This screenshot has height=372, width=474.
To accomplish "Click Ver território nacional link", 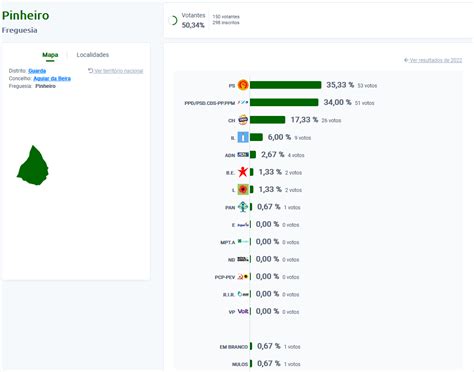I will click(x=116, y=71).
